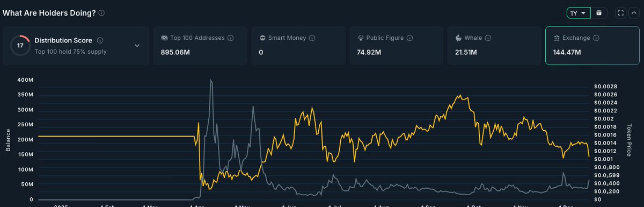Click the What Are Holders Doing title
This screenshot has width=644, height=207.
click(x=49, y=12)
